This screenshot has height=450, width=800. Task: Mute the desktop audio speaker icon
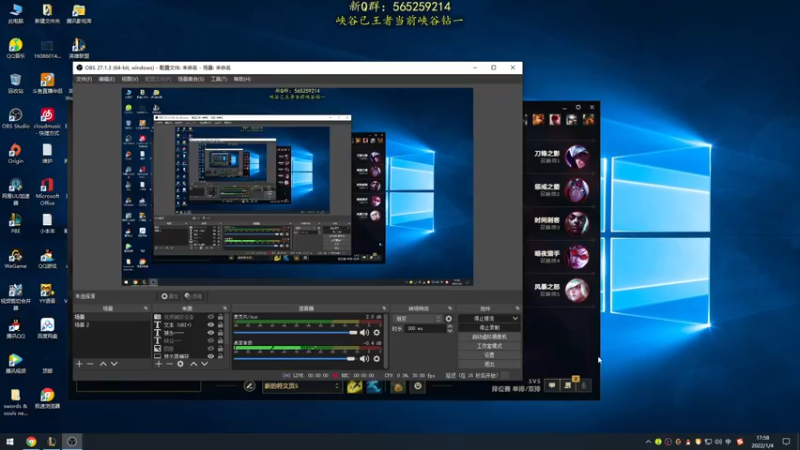364,359
